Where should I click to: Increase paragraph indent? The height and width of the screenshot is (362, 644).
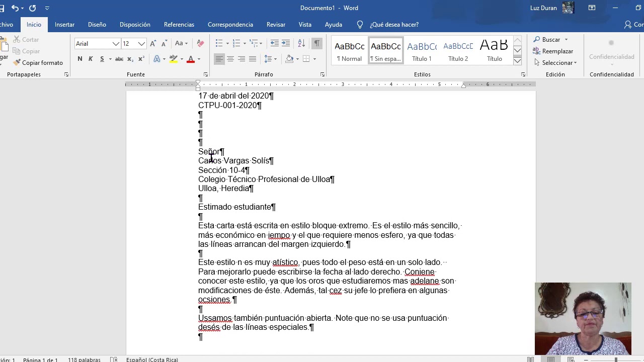coord(285,43)
